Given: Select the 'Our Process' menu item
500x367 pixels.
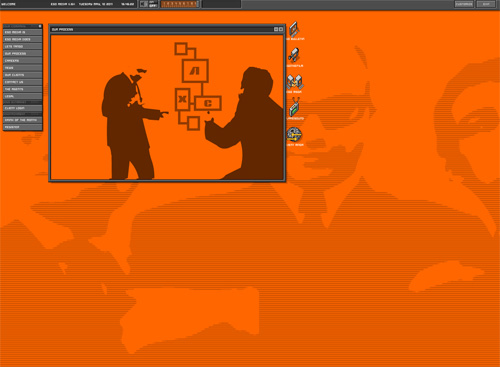Looking at the screenshot, I should tap(23, 53).
